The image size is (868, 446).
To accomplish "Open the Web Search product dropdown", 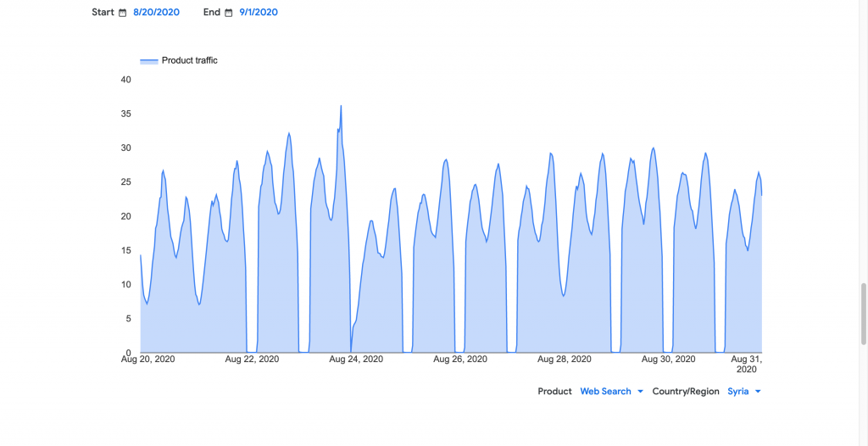I will click(x=612, y=391).
